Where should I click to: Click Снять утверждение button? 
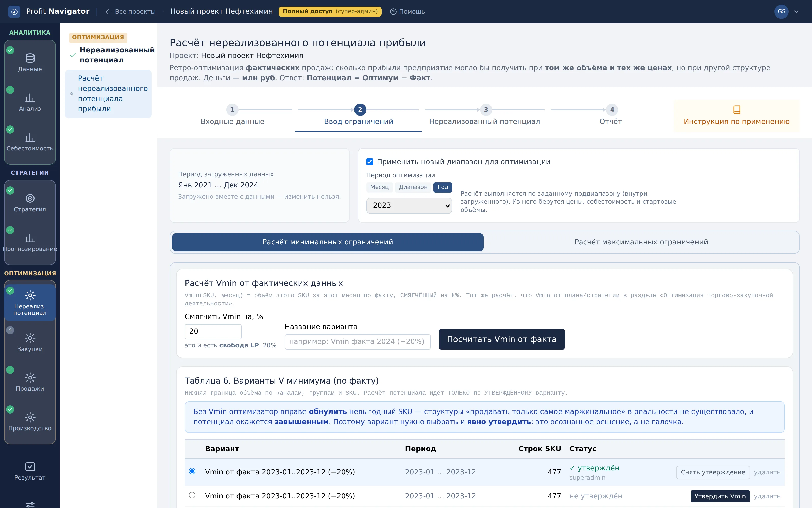[x=713, y=472]
